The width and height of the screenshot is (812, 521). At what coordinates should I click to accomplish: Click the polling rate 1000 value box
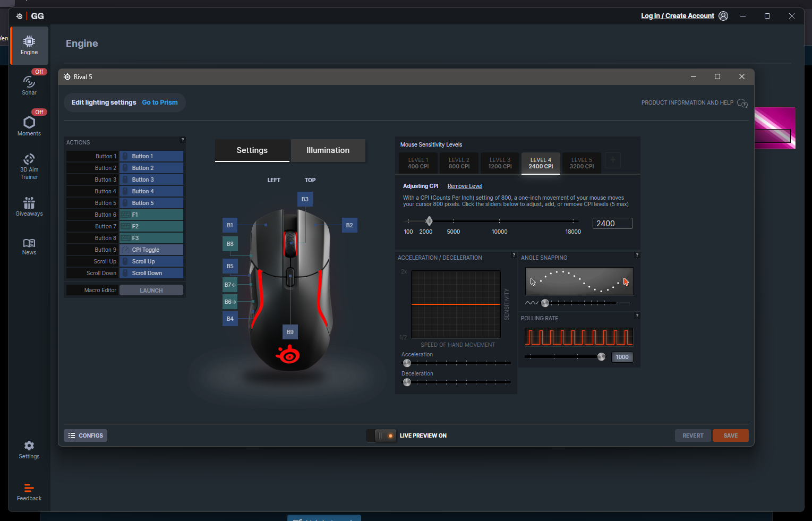tap(622, 357)
